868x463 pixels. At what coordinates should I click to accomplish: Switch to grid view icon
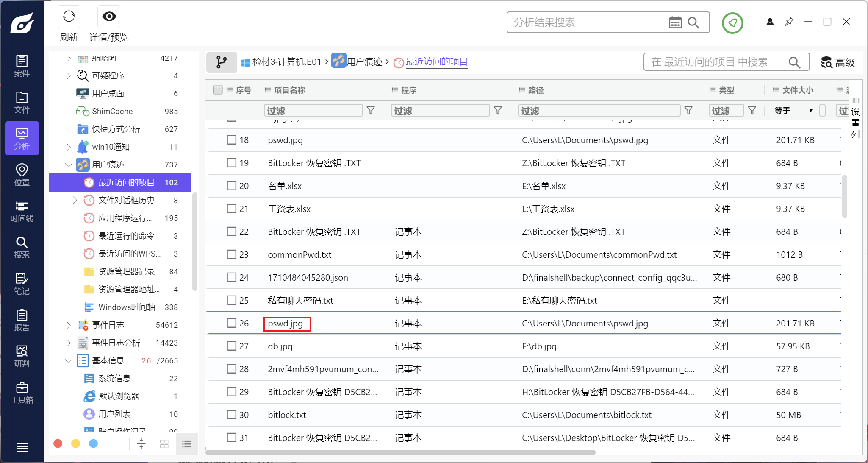tap(164, 444)
